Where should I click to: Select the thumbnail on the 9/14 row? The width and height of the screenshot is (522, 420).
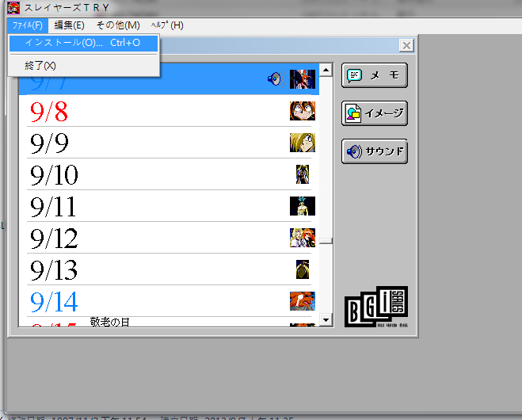tap(303, 301)
